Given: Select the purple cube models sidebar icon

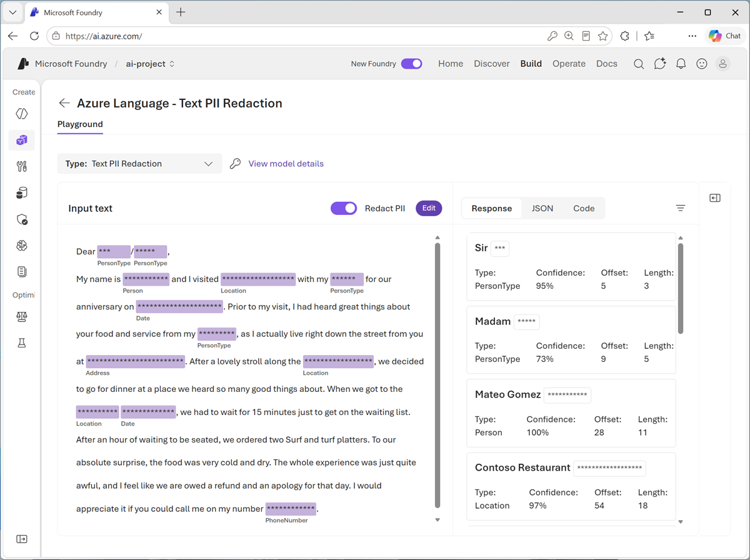Looking at the screenshot, I should point(22,140).
